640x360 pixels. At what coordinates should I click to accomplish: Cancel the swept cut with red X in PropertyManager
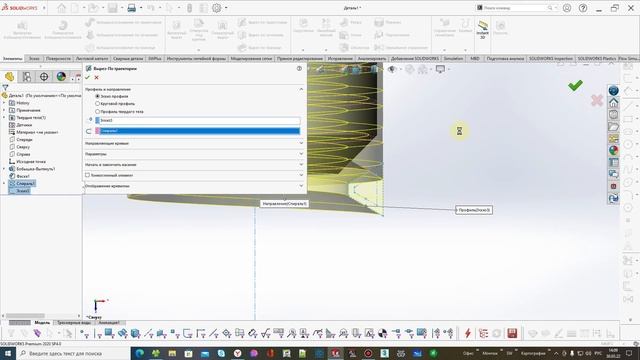(97, 77)
